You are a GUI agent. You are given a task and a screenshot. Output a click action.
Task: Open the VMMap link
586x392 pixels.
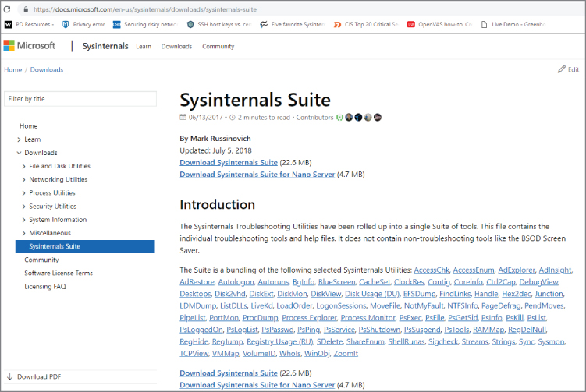pyautogui.click(x=226, y=354)
